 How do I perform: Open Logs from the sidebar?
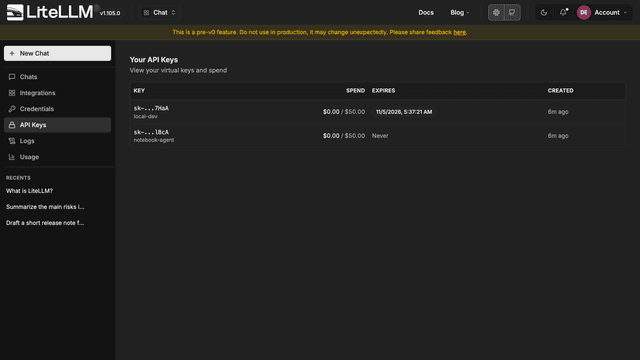[58, 141]
